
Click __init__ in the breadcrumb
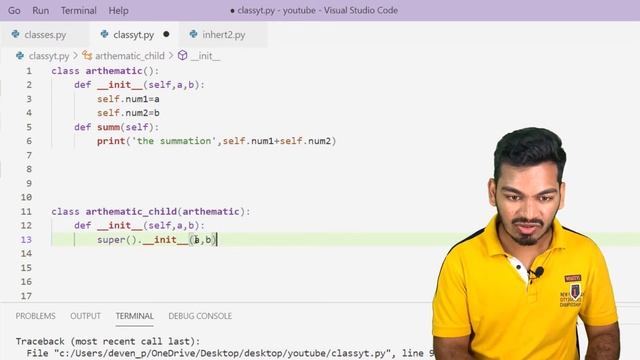[205, 56]
